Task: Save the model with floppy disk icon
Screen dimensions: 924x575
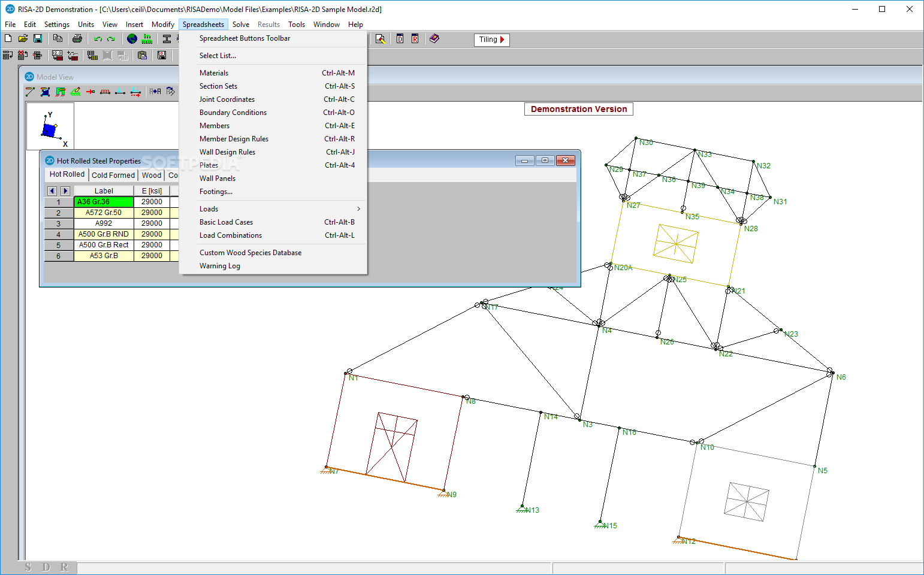Action: [x=38, y=38]
